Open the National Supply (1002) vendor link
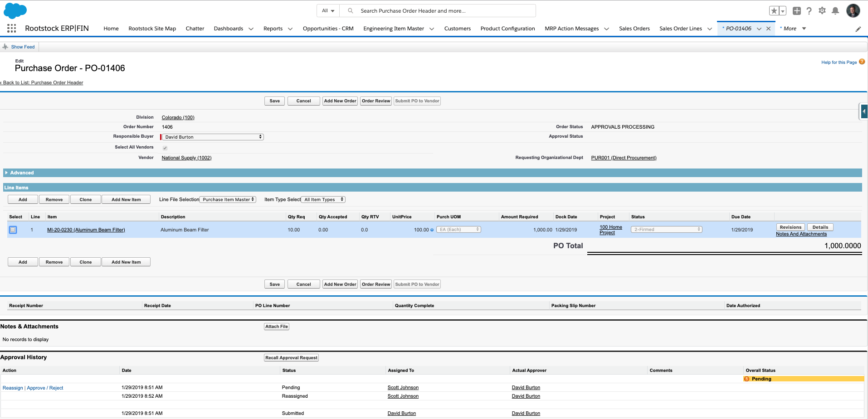 pyautogui.click(x=186, y=158)
